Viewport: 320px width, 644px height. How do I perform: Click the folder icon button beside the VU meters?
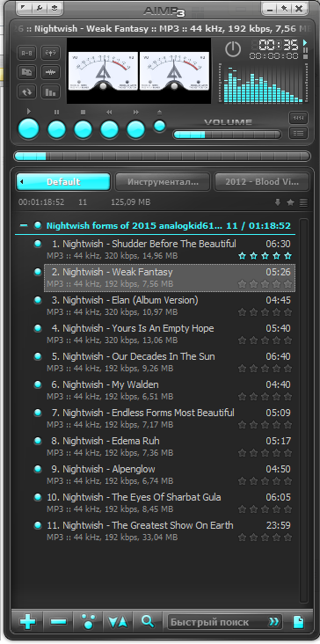[26, 72]
